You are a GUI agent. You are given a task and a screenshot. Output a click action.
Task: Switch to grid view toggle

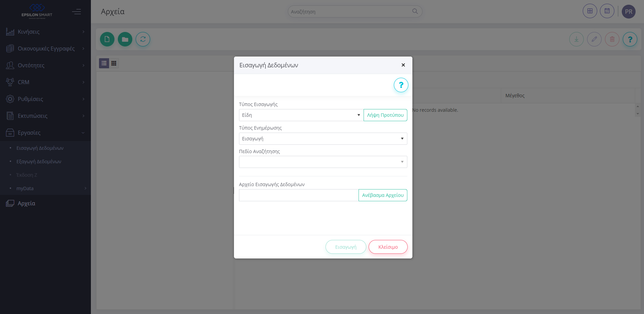click(114, 63)
